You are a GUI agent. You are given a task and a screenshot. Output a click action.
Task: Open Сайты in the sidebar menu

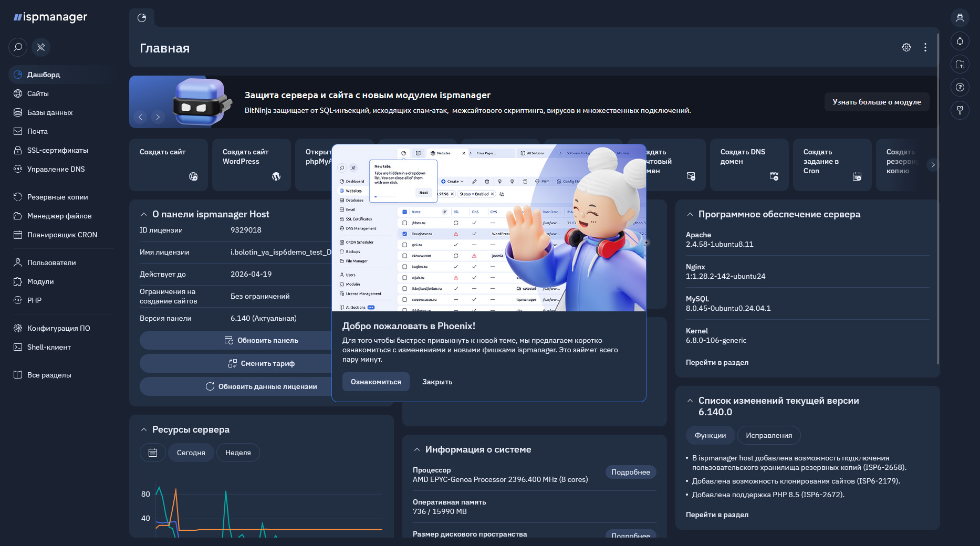click(38, 93)
